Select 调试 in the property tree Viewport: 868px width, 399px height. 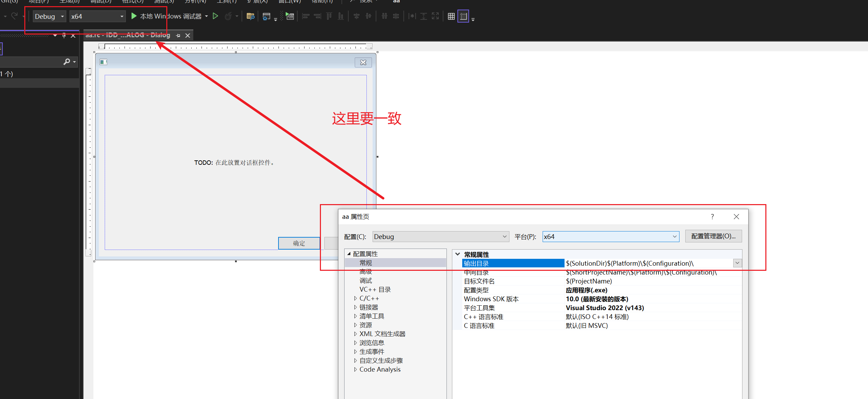365,281
